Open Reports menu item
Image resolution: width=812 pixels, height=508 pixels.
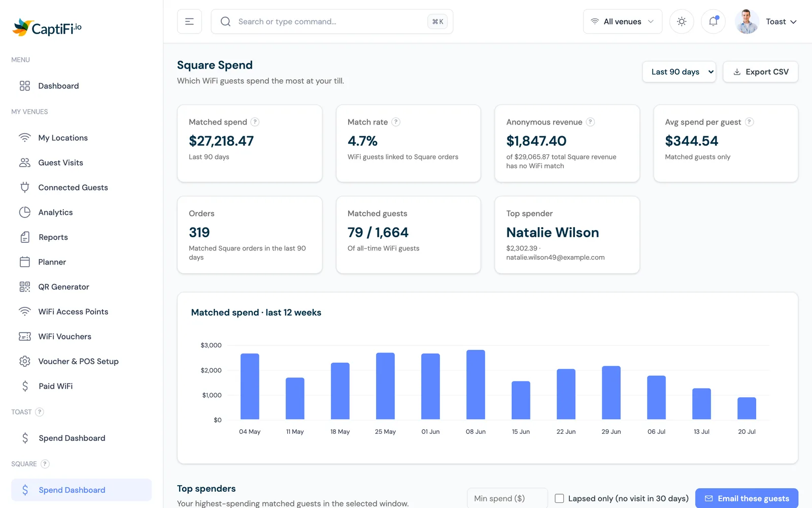[81, 237]
